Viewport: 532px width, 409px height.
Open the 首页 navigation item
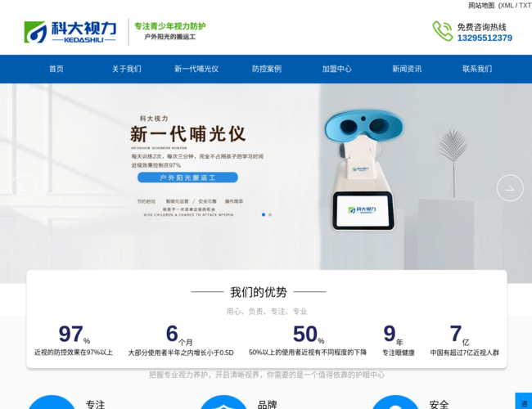click(56, 69)
